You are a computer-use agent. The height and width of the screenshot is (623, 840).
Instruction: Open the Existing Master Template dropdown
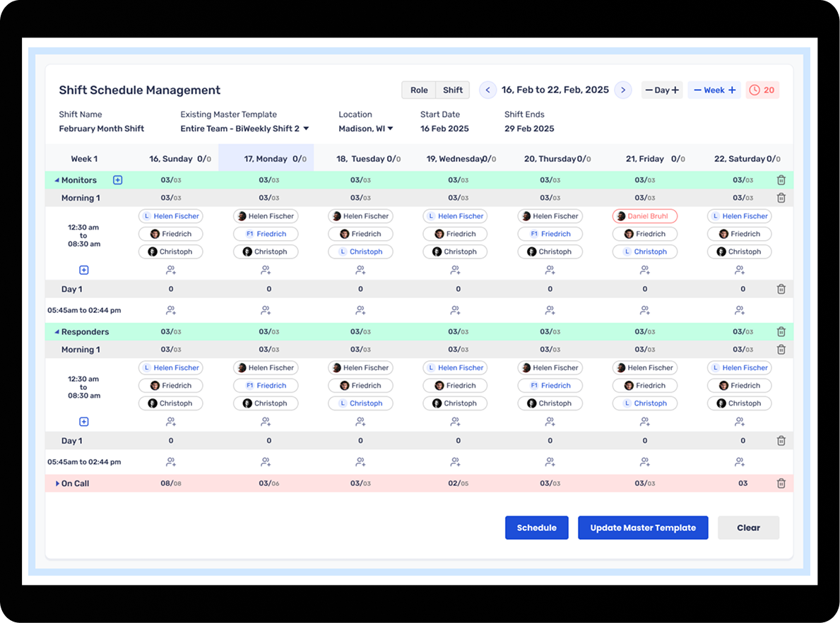306,129
